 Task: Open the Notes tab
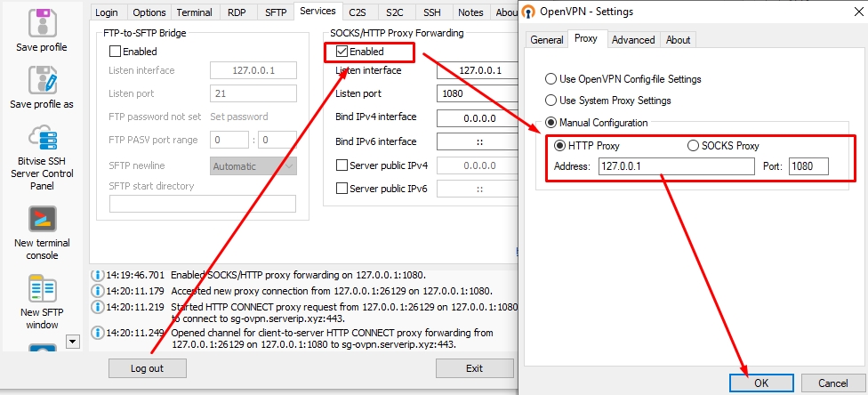(470, 12)
